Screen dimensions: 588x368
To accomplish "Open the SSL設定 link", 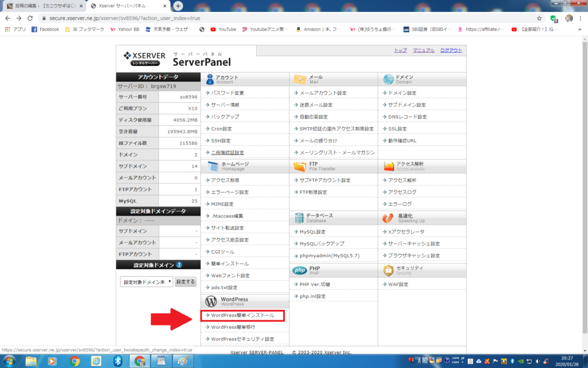I will coord(397,129).
